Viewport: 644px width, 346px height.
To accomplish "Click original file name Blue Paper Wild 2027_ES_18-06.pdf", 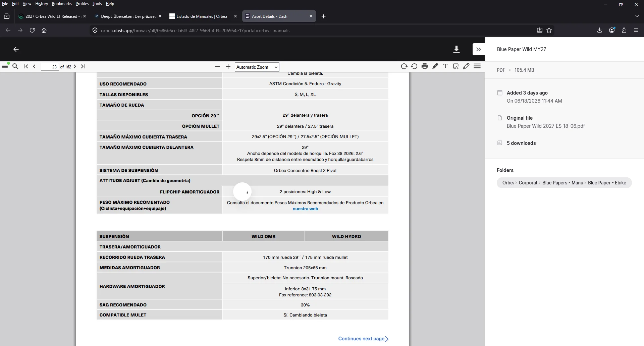I will [x=546, y=126].
